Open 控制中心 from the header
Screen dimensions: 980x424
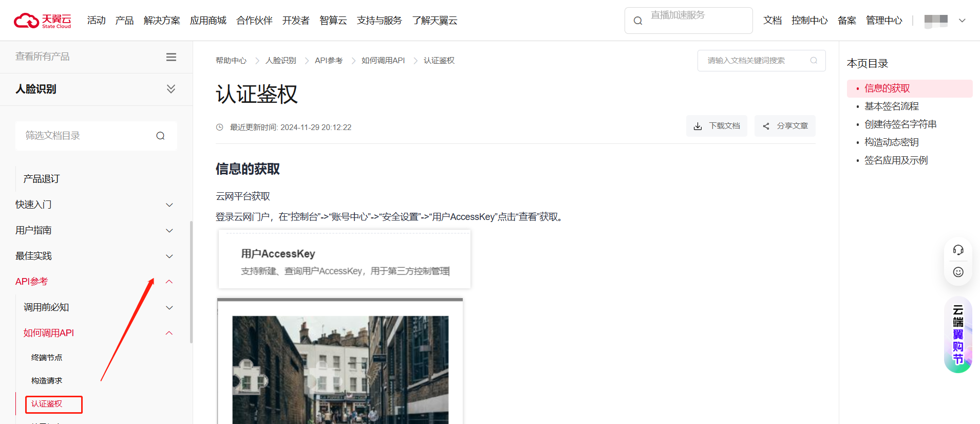(809, 21)
